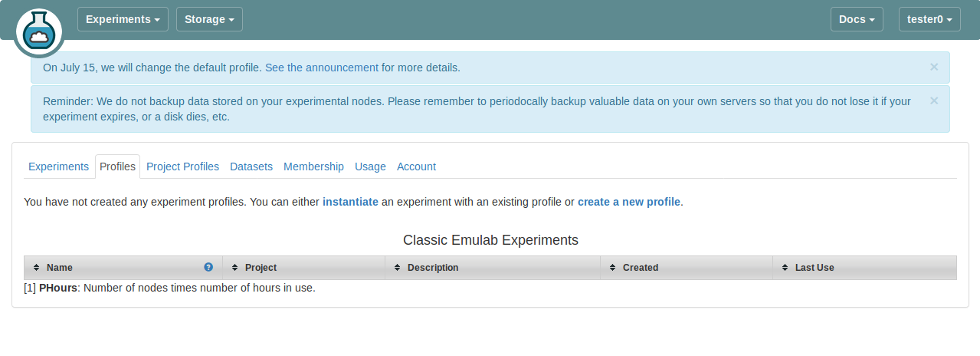
Task: Sort the table by the Last Use column
Action: 814,268
